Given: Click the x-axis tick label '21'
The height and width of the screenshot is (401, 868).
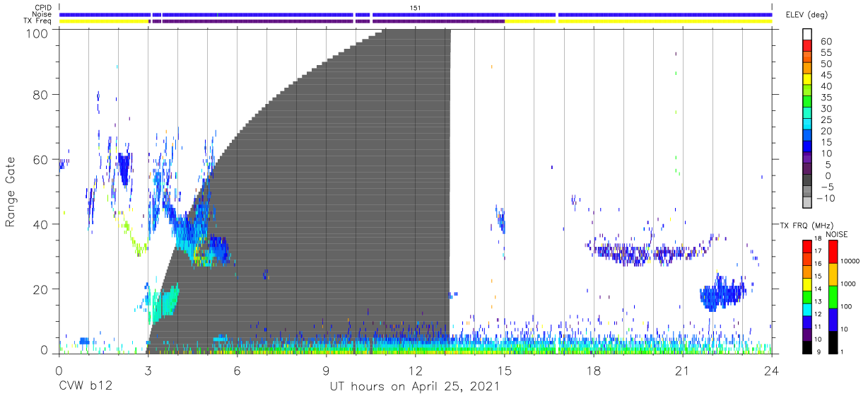Looking at the screenshot, I should pyautogui.click(x=683, y=371).
